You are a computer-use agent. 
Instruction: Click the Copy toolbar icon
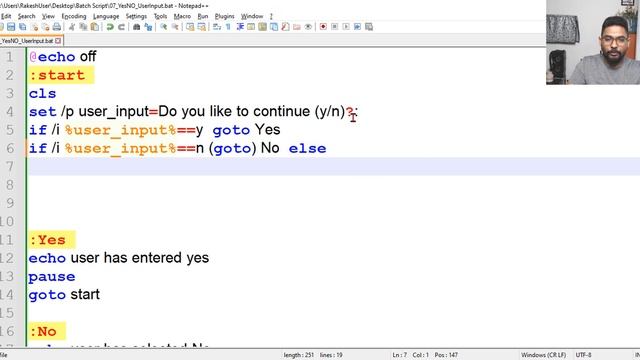click(x=83, y=27)
